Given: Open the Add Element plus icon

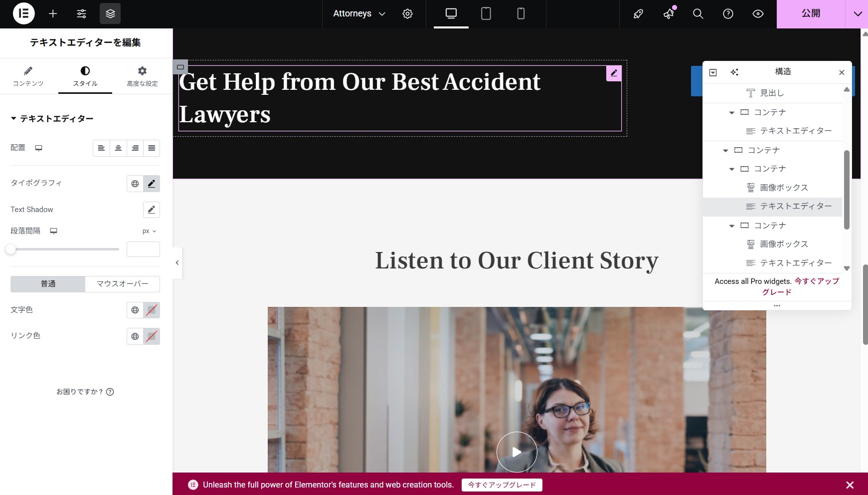Looking at the screenshot, I should point(53,14).
